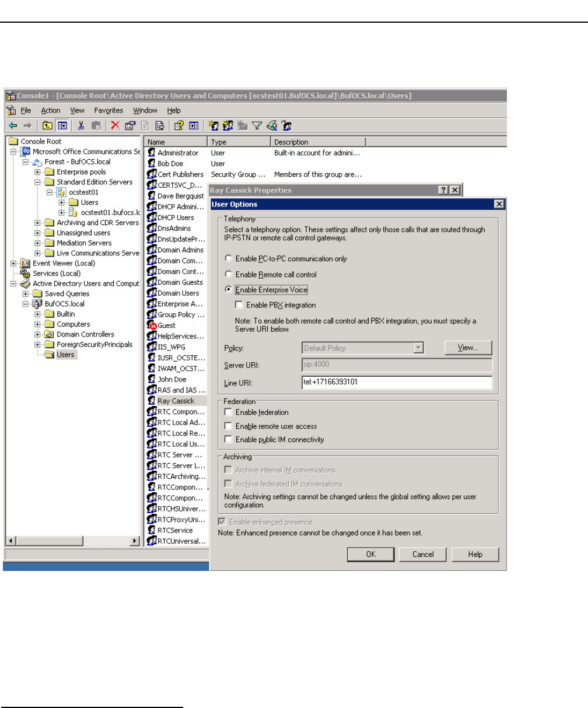Screen dimensions: 588x708
Task: Expand Event Viewer (Local) node
Action: click(13, 263)
